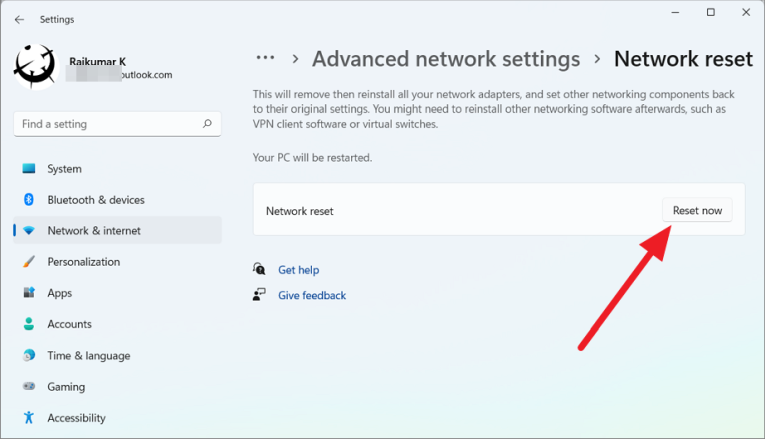The height and width of the screenshot is (439, 765).
Task: Click the search magnifier icon
Action: (x=207, y=124)
